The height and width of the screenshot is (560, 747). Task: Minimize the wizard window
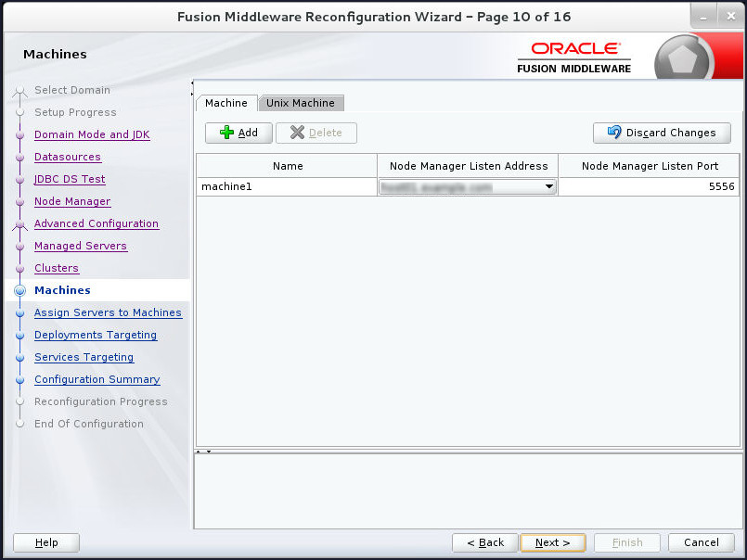pos(703,17)
